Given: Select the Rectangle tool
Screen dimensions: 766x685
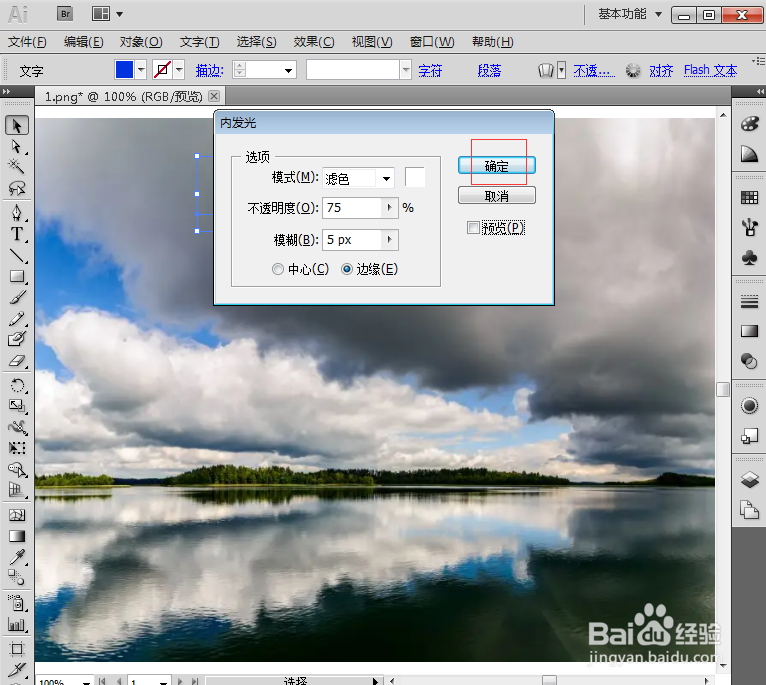Looking at the screenshot, I should pyautogui.click(x=17, y=277).
